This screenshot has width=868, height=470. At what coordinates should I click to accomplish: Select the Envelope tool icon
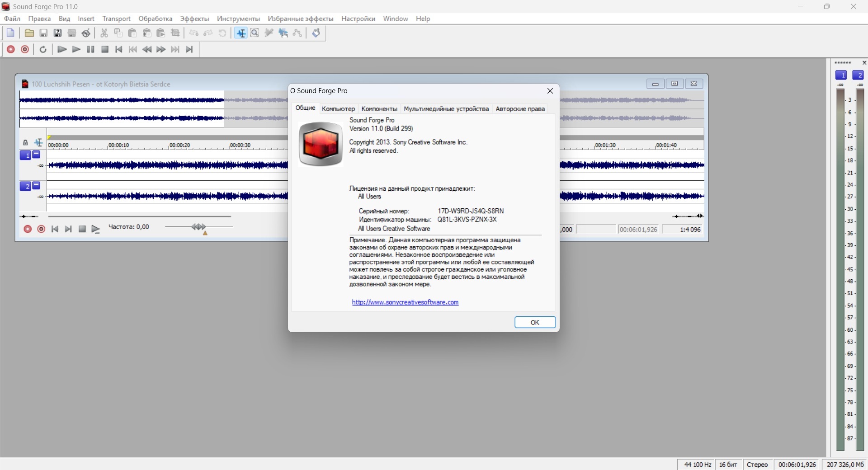297,33
